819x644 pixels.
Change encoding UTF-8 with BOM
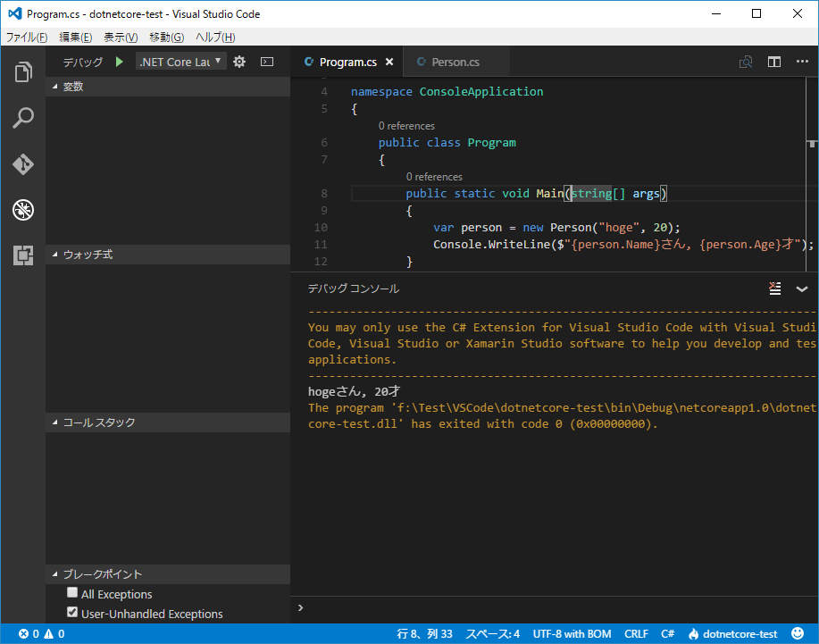tap(572, 633)
